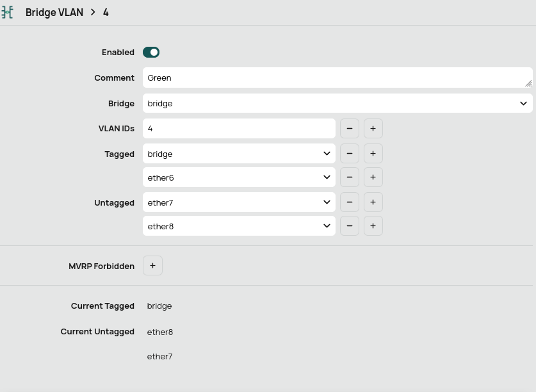The image size is (536, 392).
Task: Add another VLAN ID with plus
Action: coord(373,128)
